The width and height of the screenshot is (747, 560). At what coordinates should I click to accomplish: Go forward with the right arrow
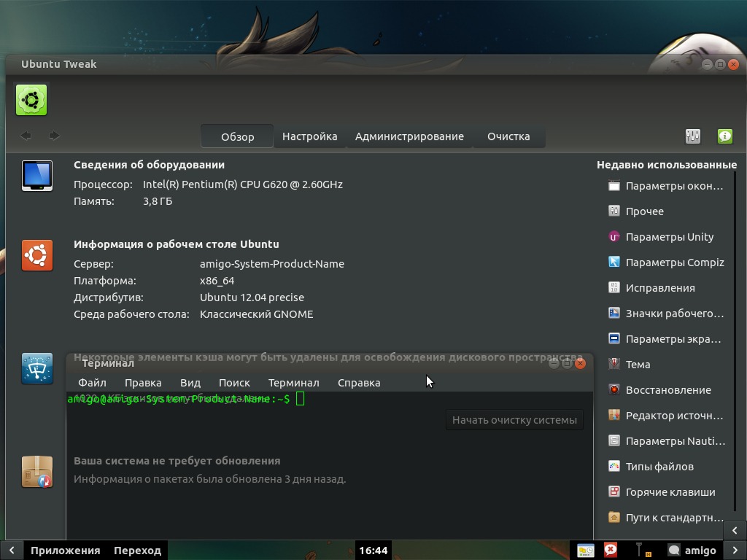[54, 136]
